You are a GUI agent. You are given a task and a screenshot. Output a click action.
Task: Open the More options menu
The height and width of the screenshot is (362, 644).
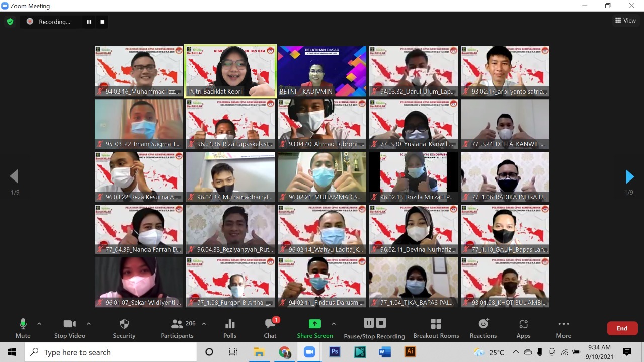(x=563, y=328)
